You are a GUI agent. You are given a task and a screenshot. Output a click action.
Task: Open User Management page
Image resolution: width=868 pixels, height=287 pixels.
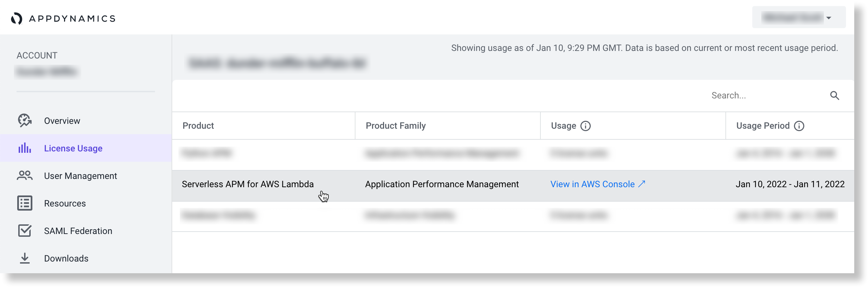tap(81, 176)
